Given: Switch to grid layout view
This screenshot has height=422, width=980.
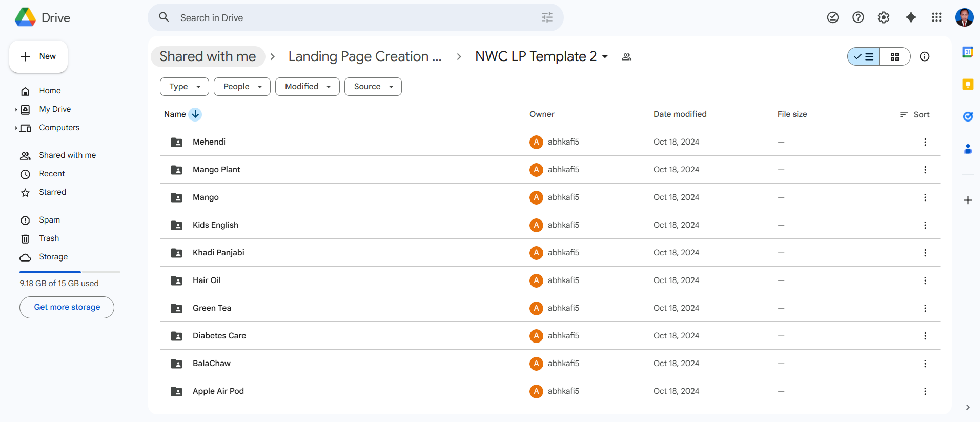Looking at the screenshot, I should click(x=895, y=56).
